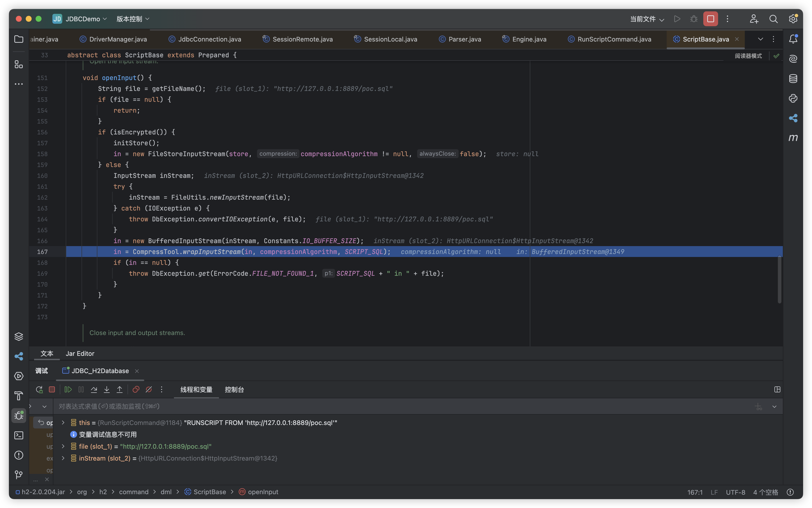Open Search Everywhere magnifier
812x508 pixels.
pos(773,19)
